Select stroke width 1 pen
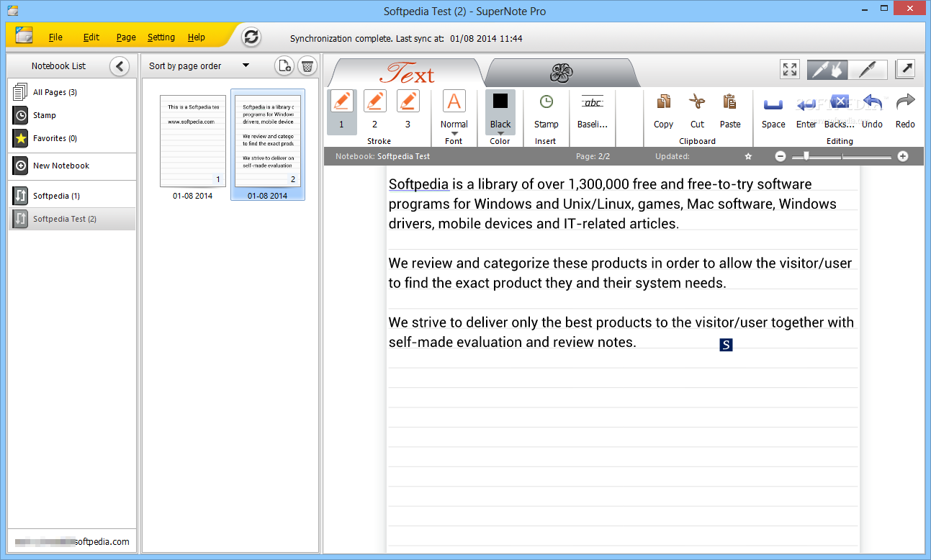931x560 pixels. pyautogui.click(x=341, y=112)
